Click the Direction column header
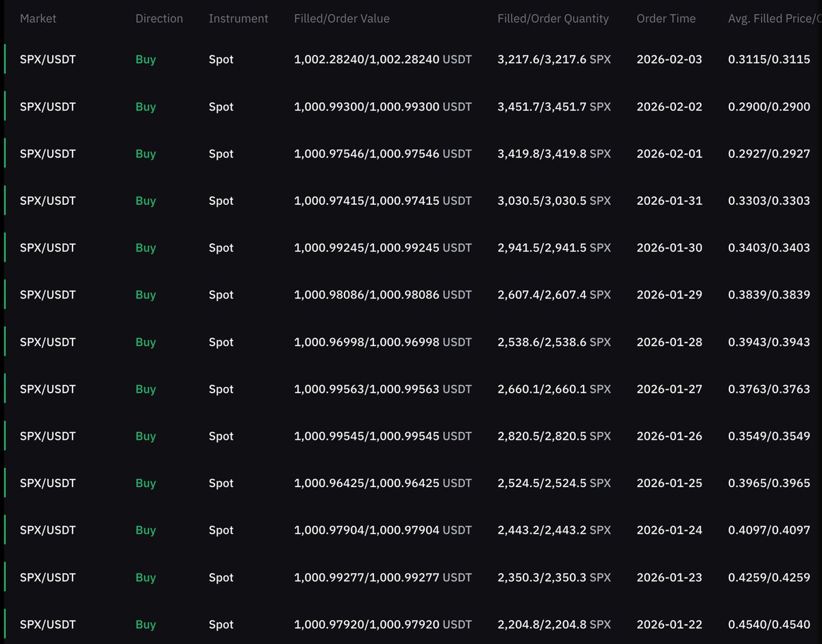Screen dimensions: 822x644 (159, 18)
